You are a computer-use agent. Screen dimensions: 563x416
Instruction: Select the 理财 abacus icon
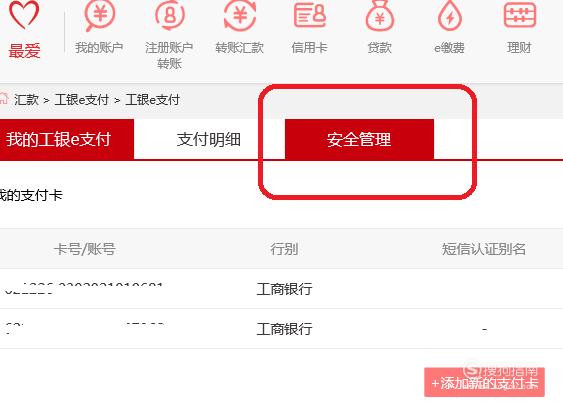pos(520,15)
